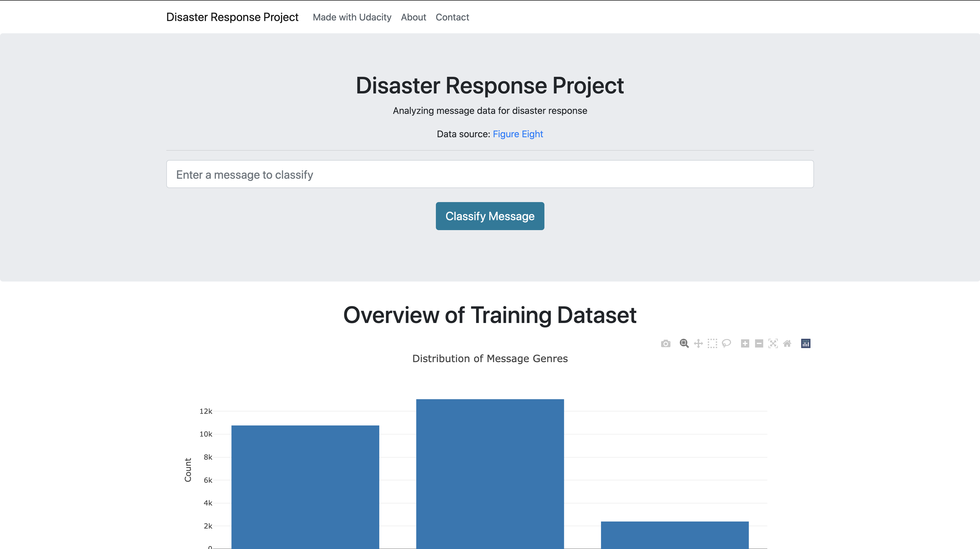Select the pan tool in the chart modebar
Viewport: 980px width, 549px height.
[698, 343]
